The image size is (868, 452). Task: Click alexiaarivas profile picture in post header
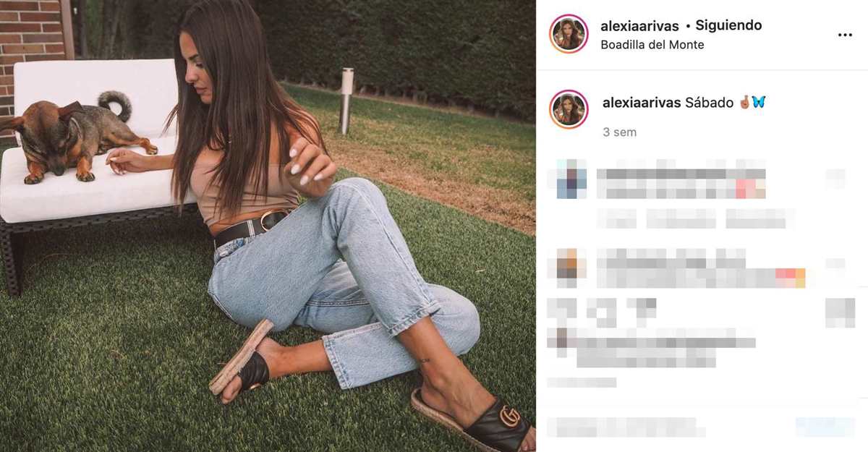(569, 34)
